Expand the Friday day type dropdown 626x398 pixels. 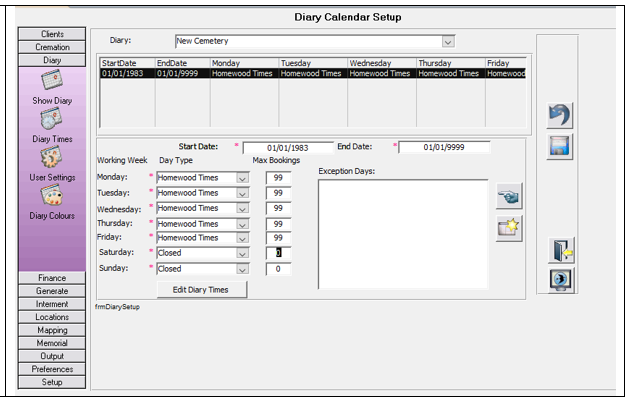(242, 238)
